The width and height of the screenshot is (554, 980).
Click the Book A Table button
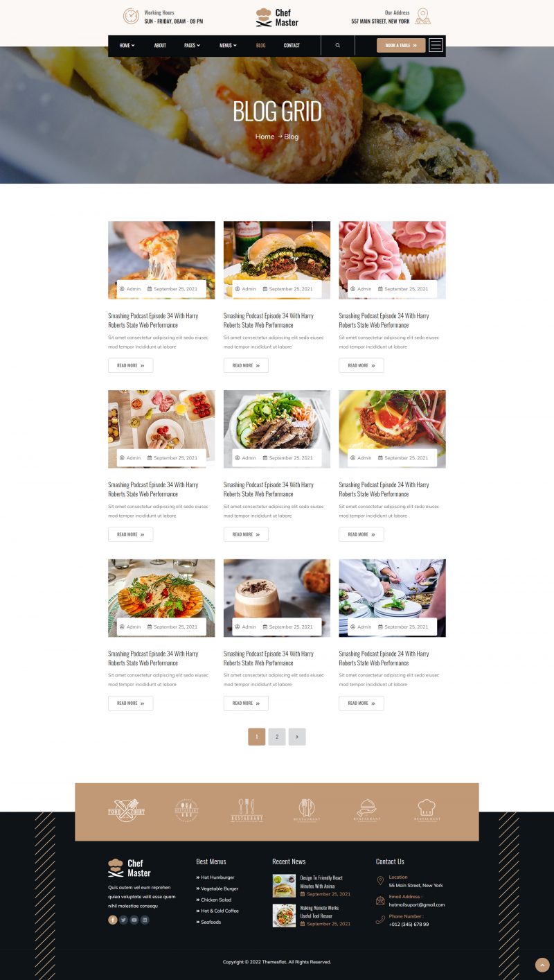401,45
